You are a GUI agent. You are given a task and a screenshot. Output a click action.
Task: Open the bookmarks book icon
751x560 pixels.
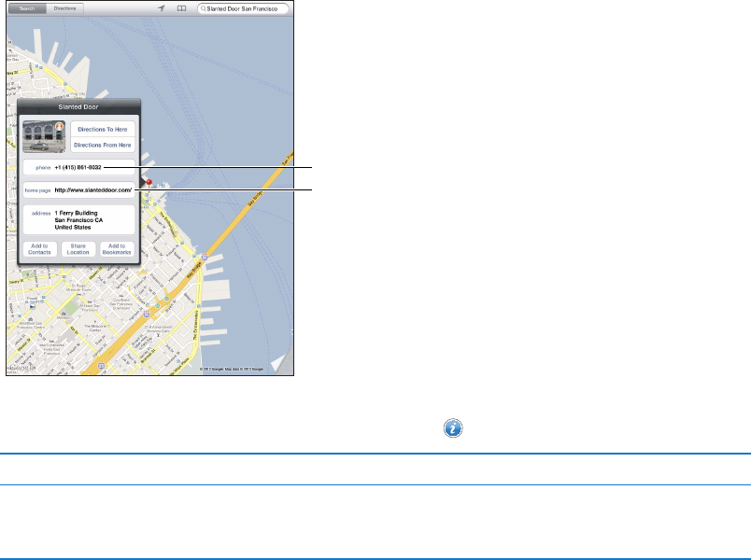pyautogui.click(x=181, y=8)
